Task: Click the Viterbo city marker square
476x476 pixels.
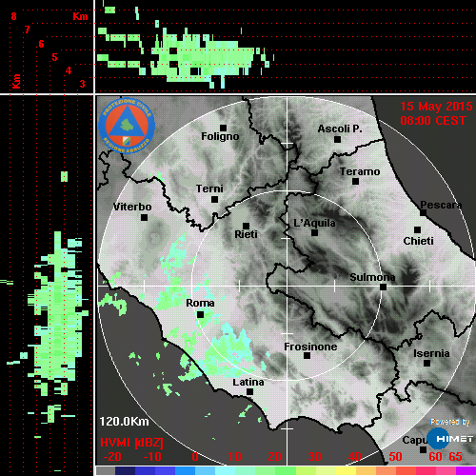Action: tap(144, 217)
